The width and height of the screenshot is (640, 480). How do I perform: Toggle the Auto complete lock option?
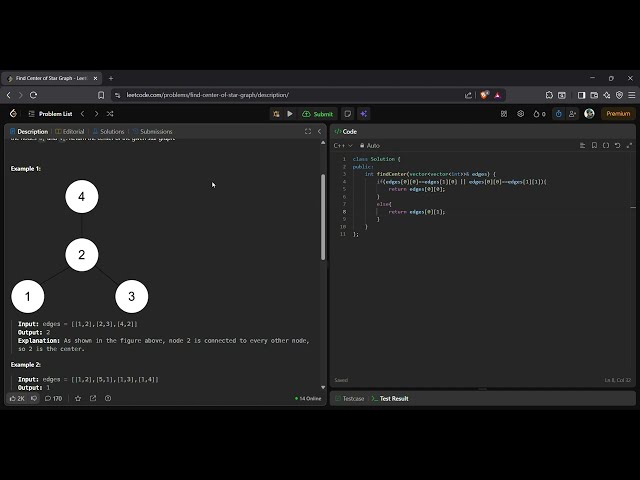(370, 145)
